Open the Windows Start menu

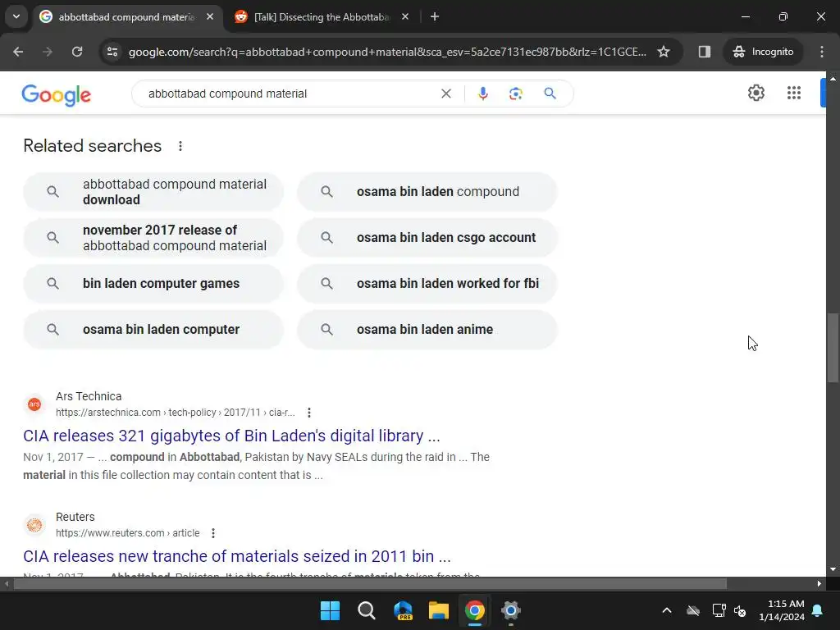point(330,610)
